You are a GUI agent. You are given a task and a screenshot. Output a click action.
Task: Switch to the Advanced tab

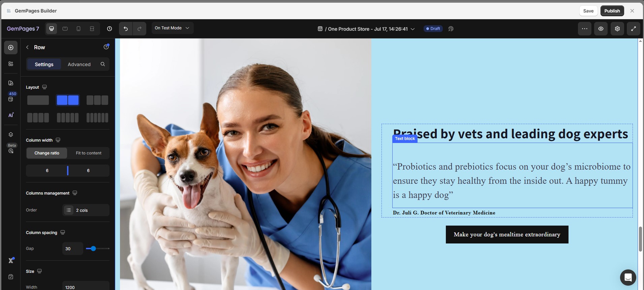point(79,64)
